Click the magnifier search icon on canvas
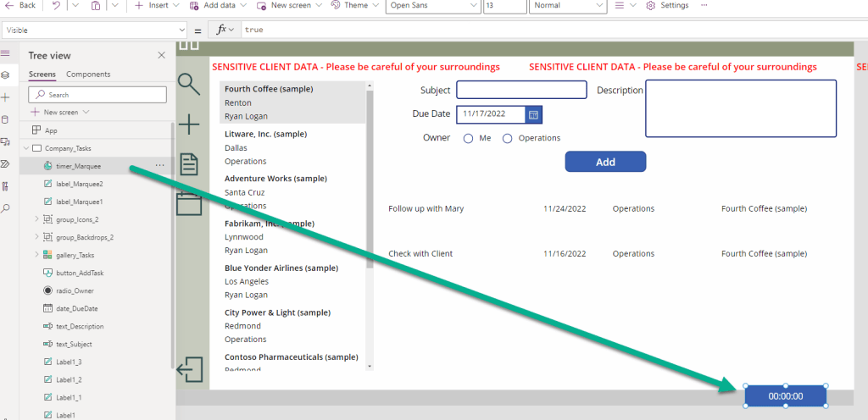This screenshot has height=420, width=868. point(189,84)
